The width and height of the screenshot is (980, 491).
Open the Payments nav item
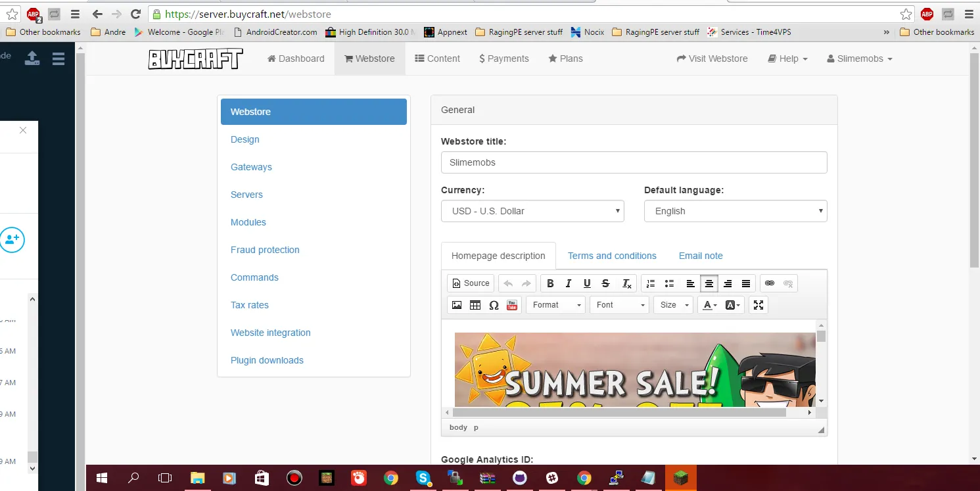click(504, 58)
